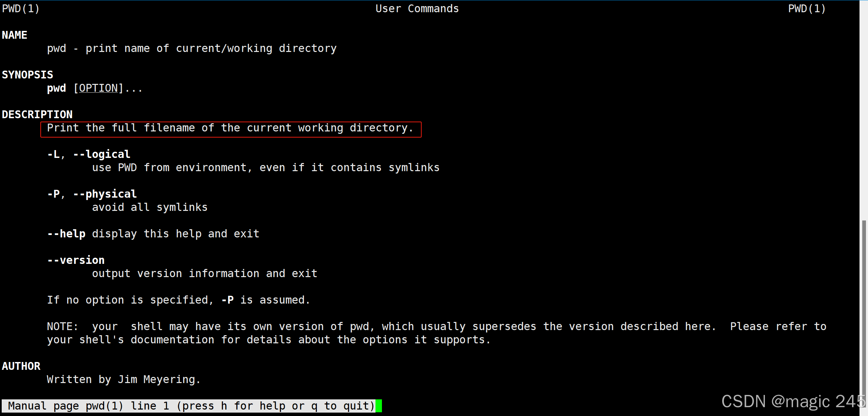The image size is (868, 416).
Task: Click the red-boxed description sentence
Action: coord(230,128)
